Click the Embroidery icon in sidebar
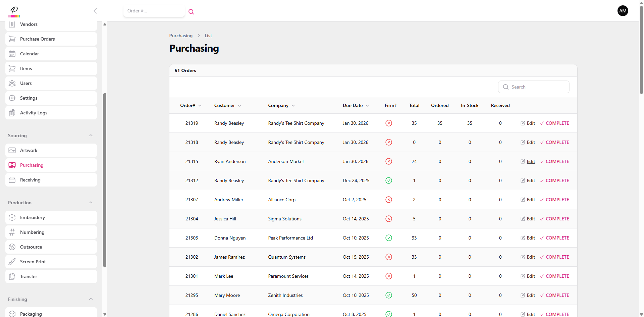This screenshot has height=317, width=644. coord(12,217)
